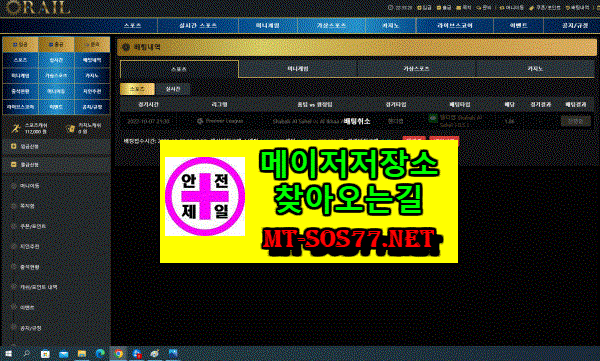The width and height of the screenshot is (600, 361).
Task: Open the Windows Start menu
Action: 8,354
